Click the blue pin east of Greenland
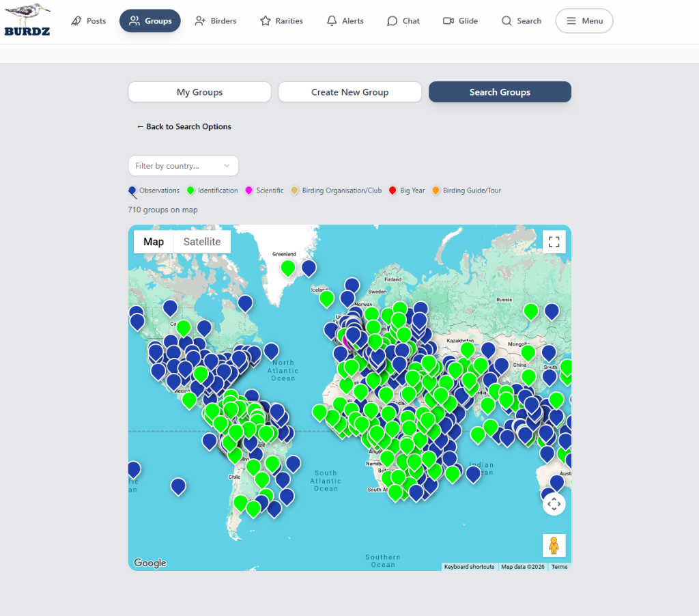This screenshot has height=616, width=699. point(309,268)
